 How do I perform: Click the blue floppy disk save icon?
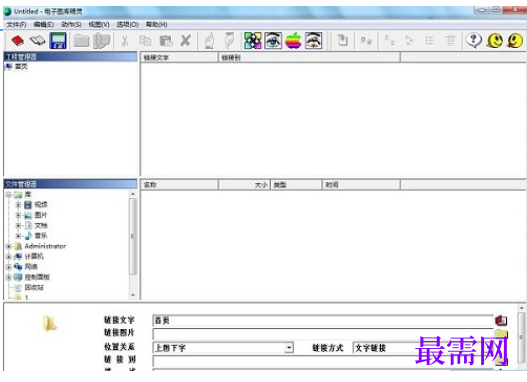58,41
